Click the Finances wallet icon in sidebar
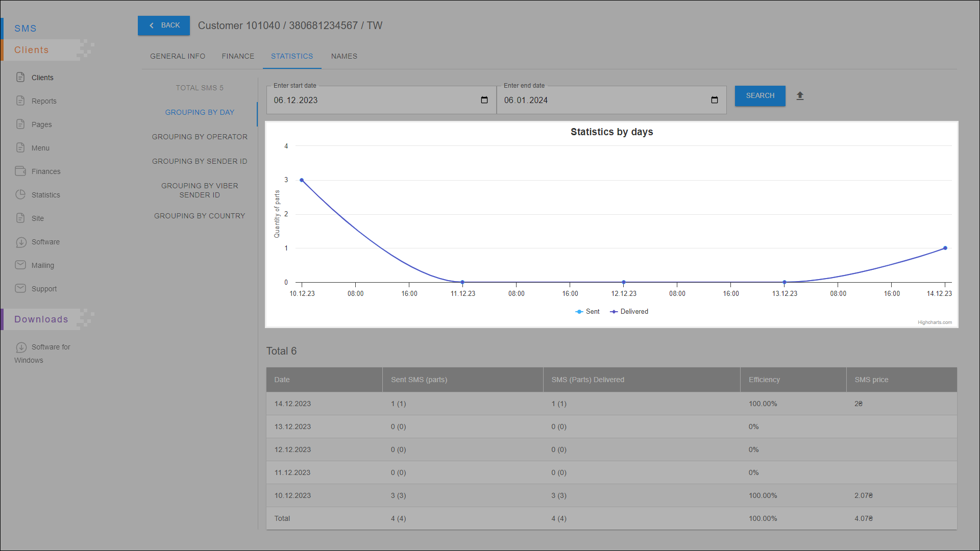The width and height of the screenshot is (980, 551). (20, 171)
